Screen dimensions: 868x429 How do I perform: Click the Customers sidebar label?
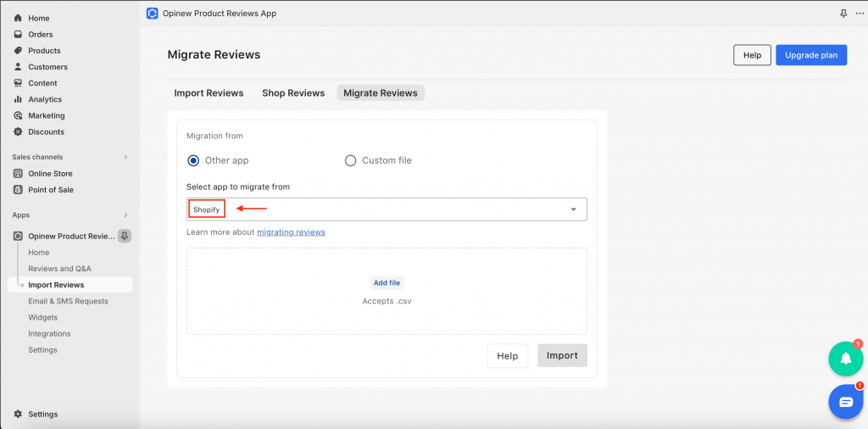pos(47,67)
